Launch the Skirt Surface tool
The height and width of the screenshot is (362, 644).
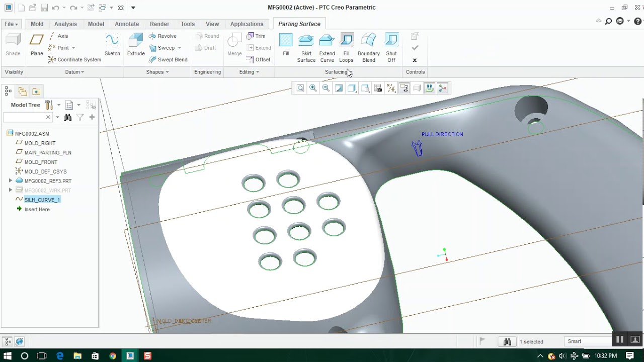click(306, 48)
